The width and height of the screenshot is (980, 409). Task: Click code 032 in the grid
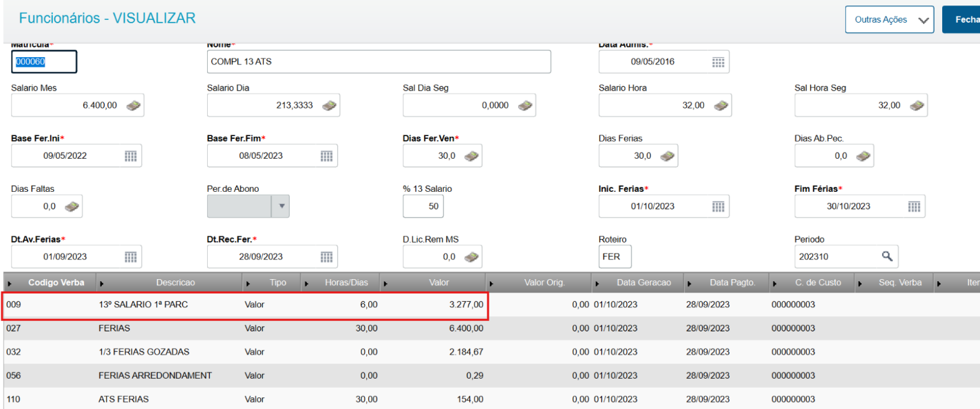coord(13,352)
